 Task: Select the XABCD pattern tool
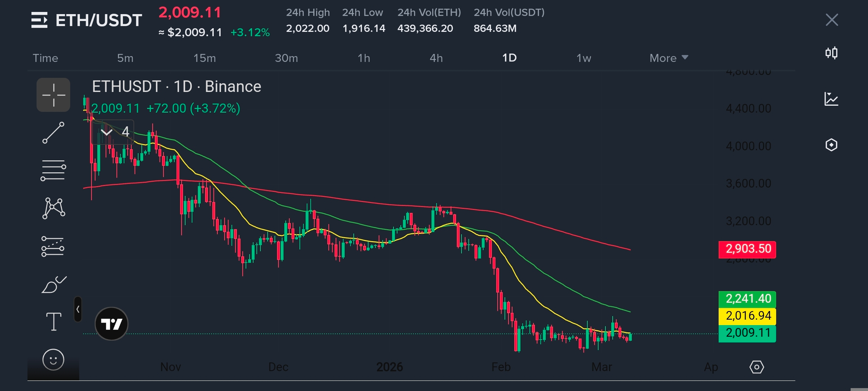[x=54, y=208]
